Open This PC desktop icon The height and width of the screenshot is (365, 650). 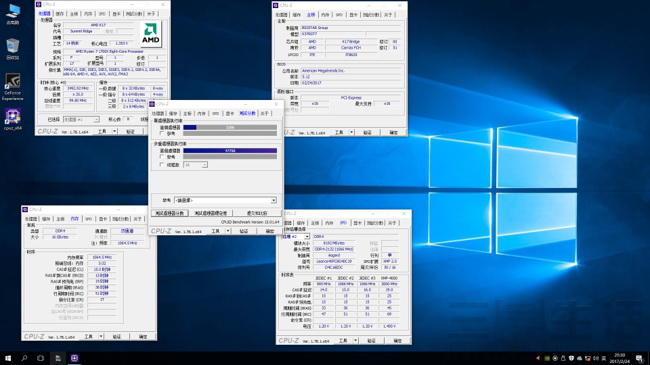pos(13,14)
